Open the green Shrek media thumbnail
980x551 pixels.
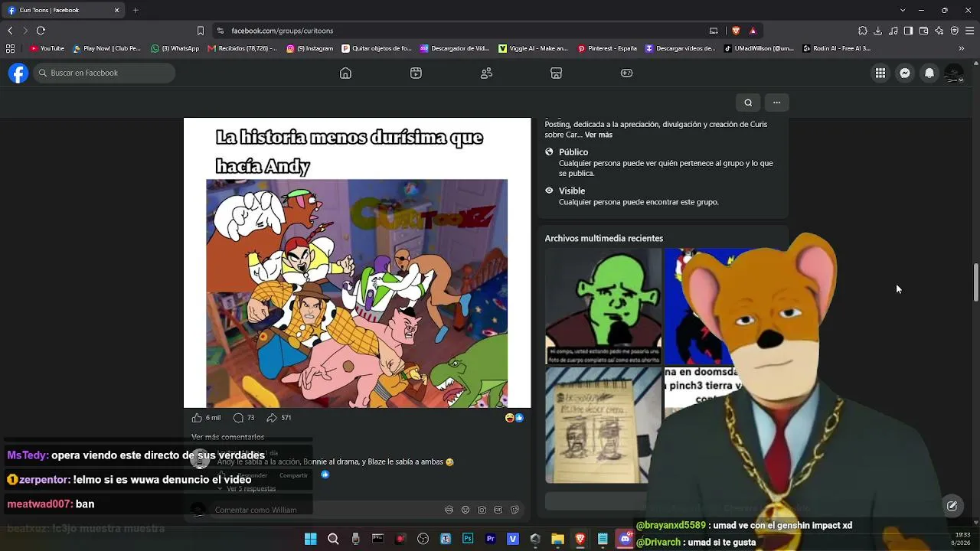point(603,306)
